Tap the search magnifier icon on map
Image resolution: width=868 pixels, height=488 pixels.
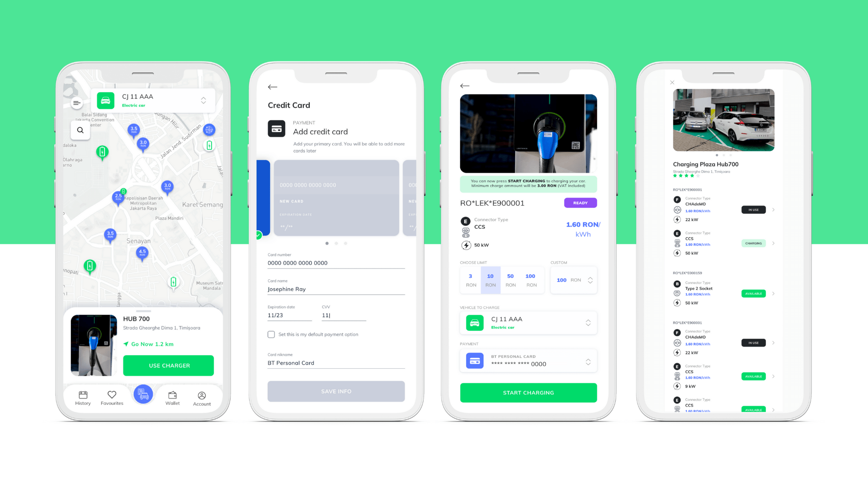(80, 130)
